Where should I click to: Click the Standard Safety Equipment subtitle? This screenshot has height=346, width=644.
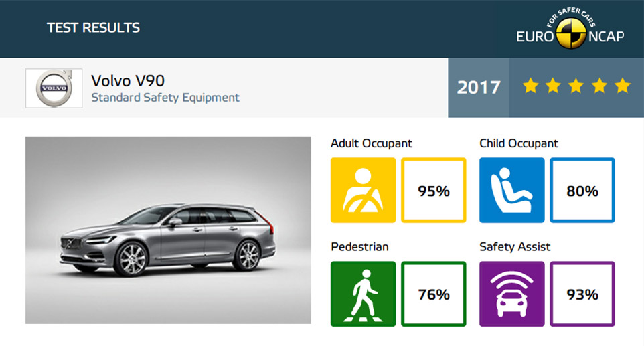pos(165,98)
